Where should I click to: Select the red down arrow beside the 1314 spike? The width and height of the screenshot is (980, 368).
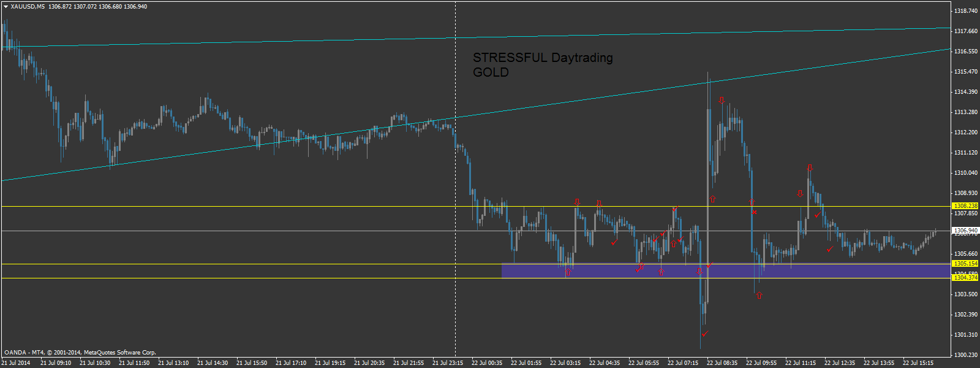coord(722,100)
